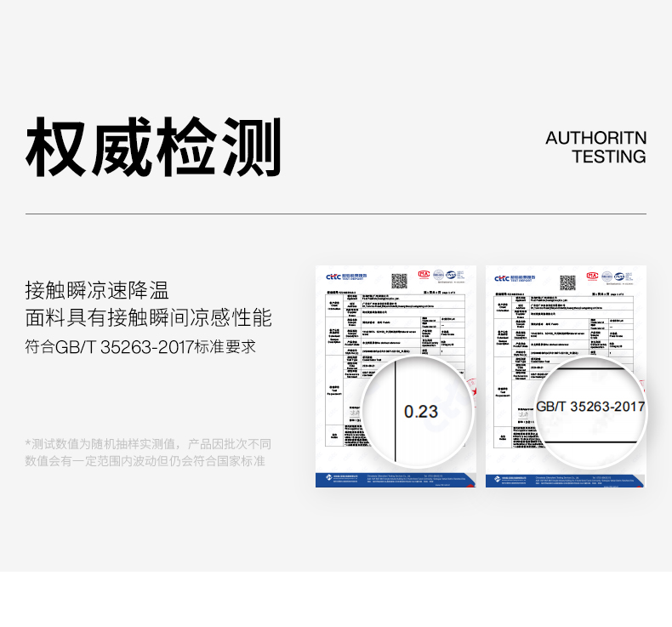Viewport: 672px width, 627px height.
Task: Click the ilac-MRA seal on right report
Action: point(609,276)
